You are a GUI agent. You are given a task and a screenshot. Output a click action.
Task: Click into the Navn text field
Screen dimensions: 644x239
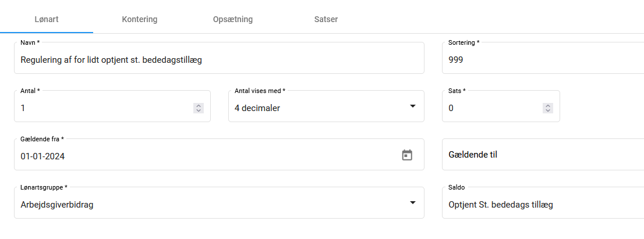tap(218, 60)
